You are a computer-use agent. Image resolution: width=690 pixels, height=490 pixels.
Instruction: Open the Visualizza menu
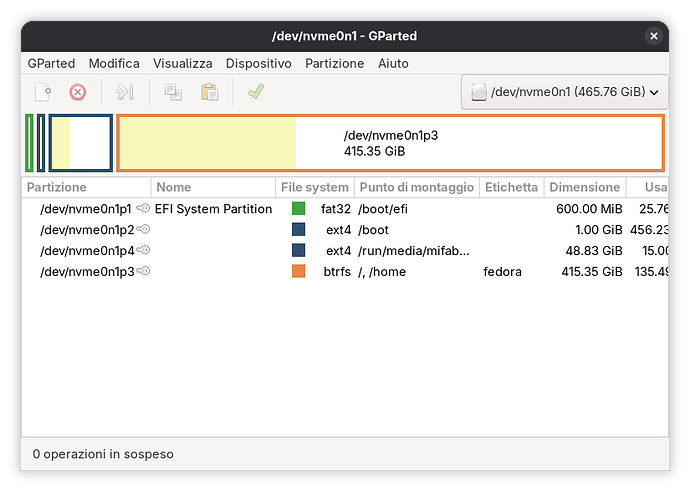click(x=183, y=63)
